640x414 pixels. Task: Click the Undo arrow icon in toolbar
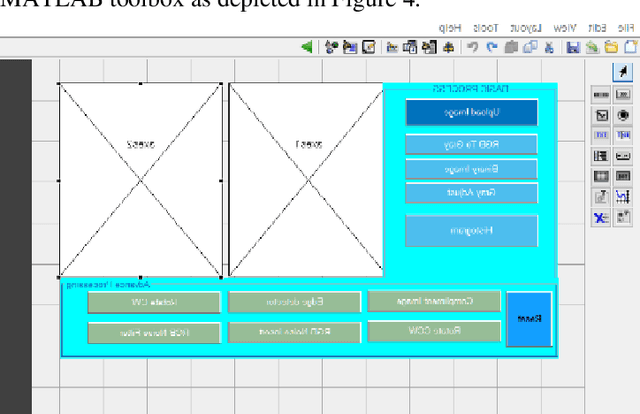click(490, 47)
